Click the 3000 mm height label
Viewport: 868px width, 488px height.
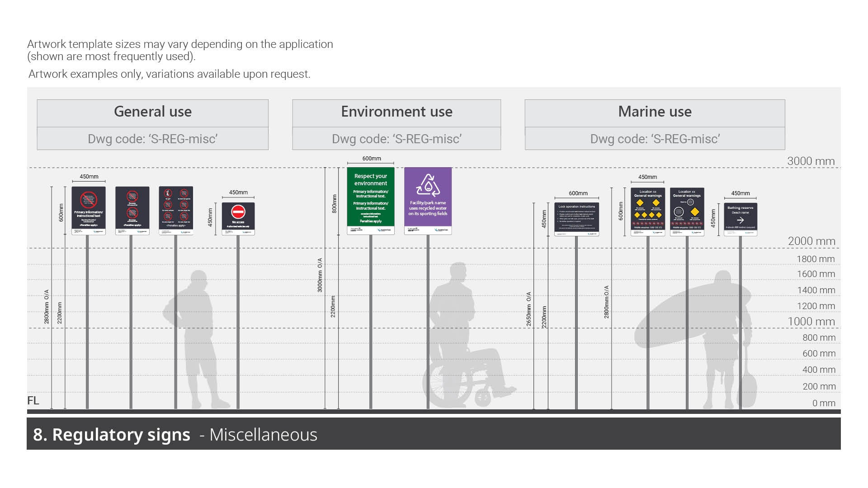point(811,161)
